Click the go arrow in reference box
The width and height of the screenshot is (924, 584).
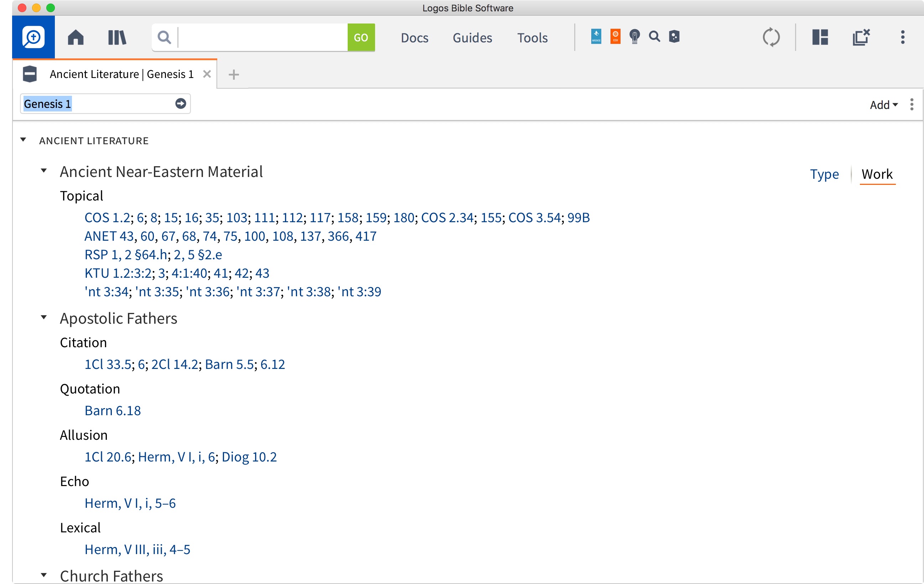coord(181,104)
